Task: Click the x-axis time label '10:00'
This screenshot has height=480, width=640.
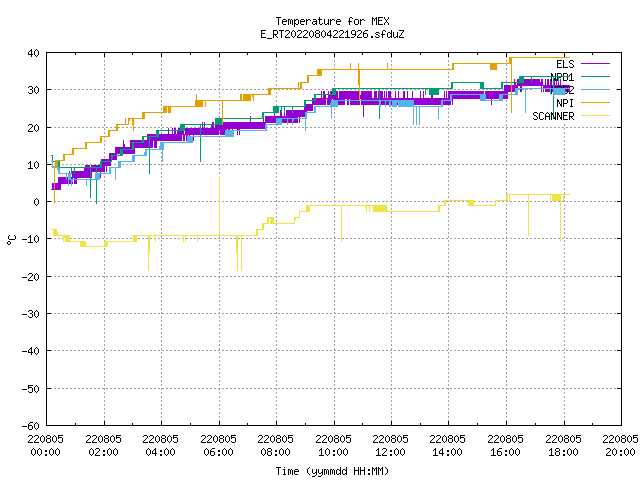Action: pyautogui.click(x=334, y=452)
